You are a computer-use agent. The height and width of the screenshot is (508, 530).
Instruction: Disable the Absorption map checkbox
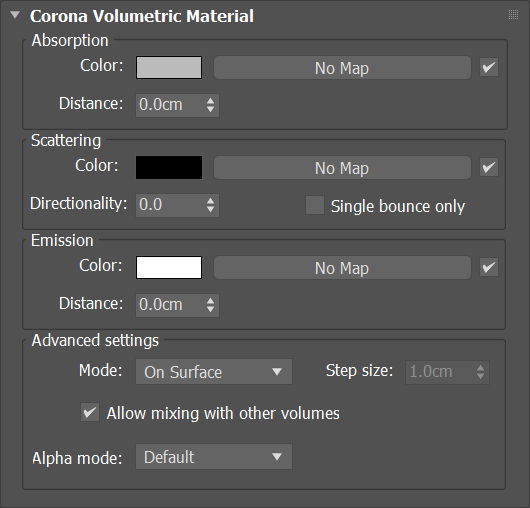coord(489,67)
